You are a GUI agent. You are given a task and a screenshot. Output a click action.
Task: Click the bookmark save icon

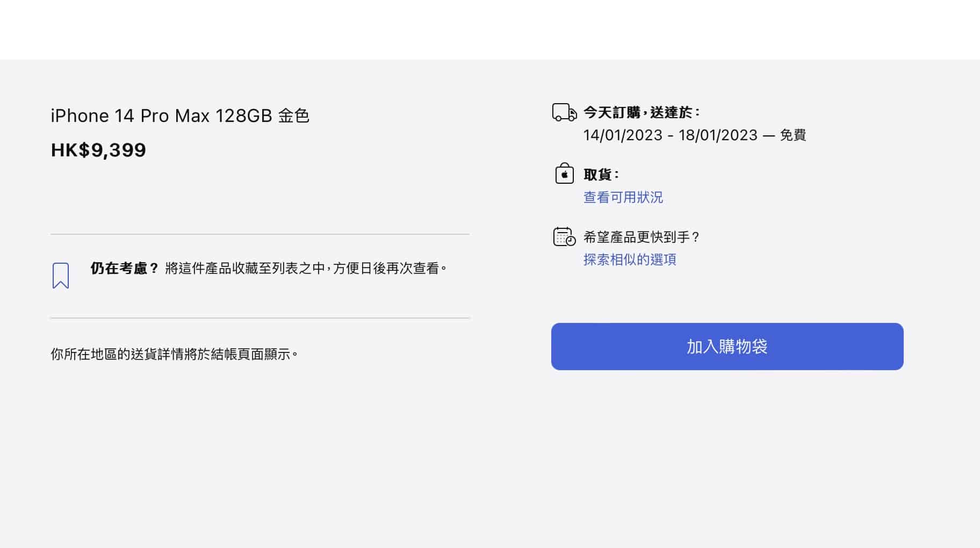[x=61, y=276]
